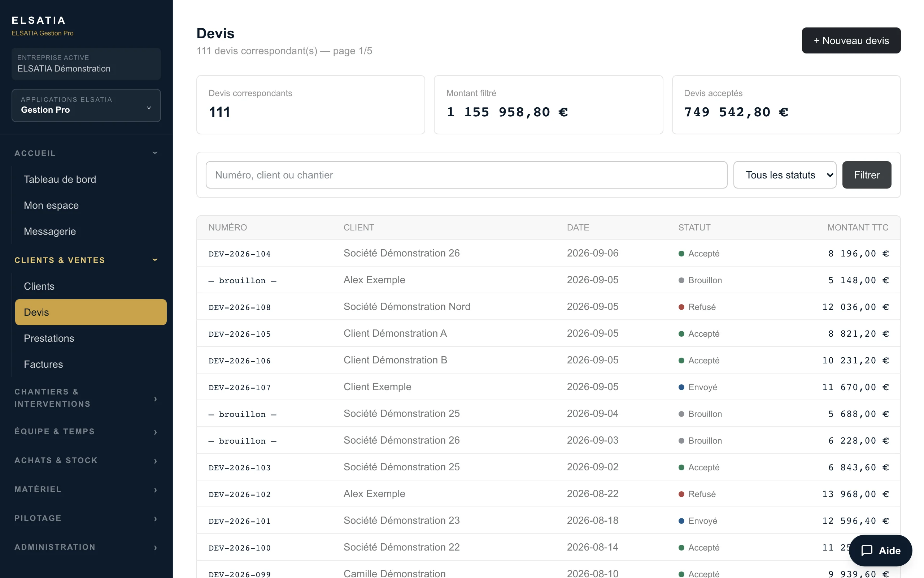Open quote DEV-2026-105
Viewport: 924px width, 578px height.
239,334
